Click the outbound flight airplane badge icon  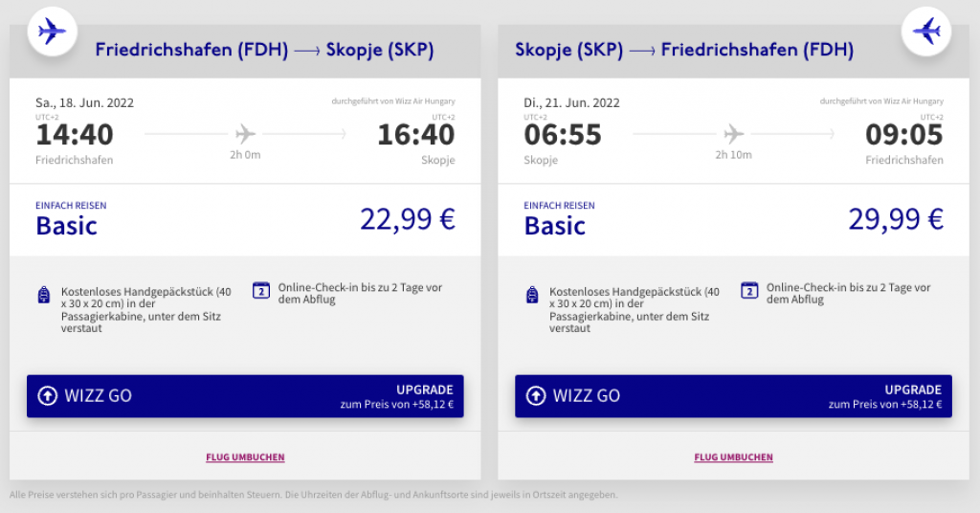(52, 32)
